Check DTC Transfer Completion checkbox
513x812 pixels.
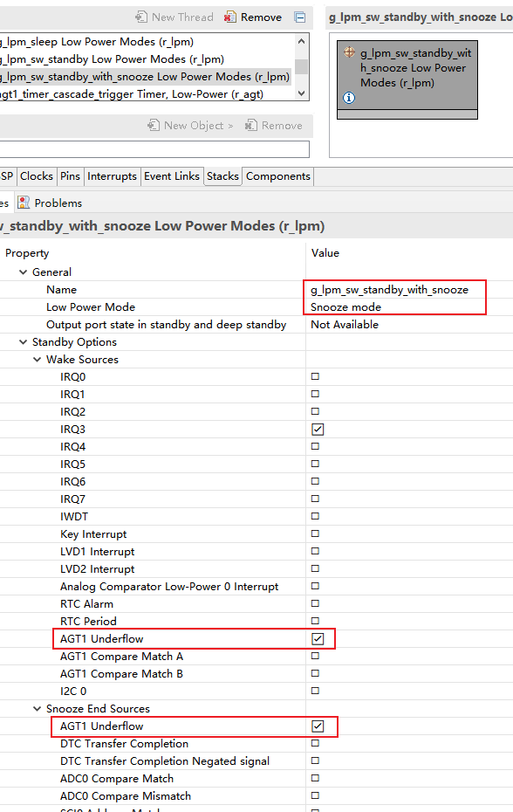315,744
